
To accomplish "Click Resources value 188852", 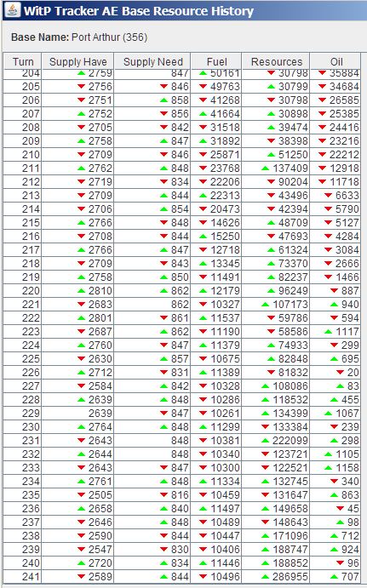I will 290,562.
